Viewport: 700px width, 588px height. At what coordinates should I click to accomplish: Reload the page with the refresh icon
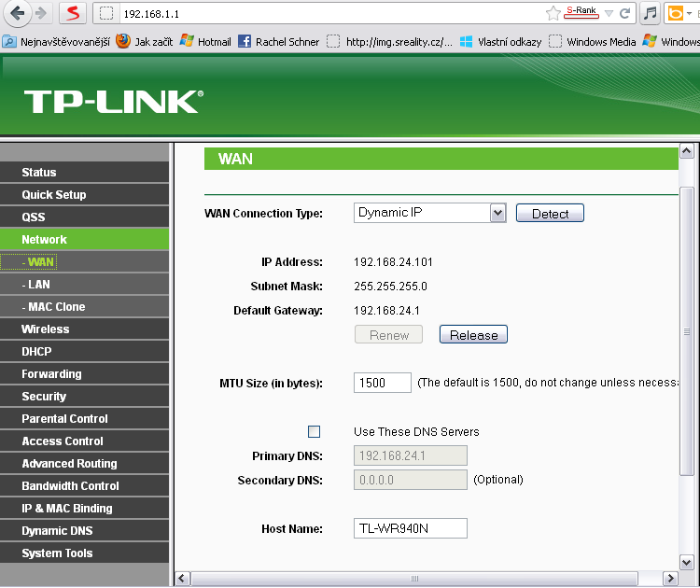[625, 14]
